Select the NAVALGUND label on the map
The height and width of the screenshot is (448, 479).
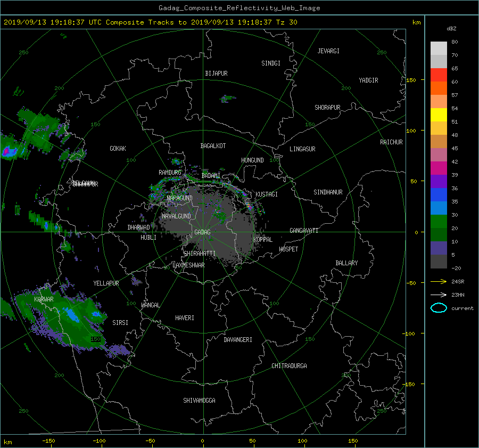pos(176,216)
